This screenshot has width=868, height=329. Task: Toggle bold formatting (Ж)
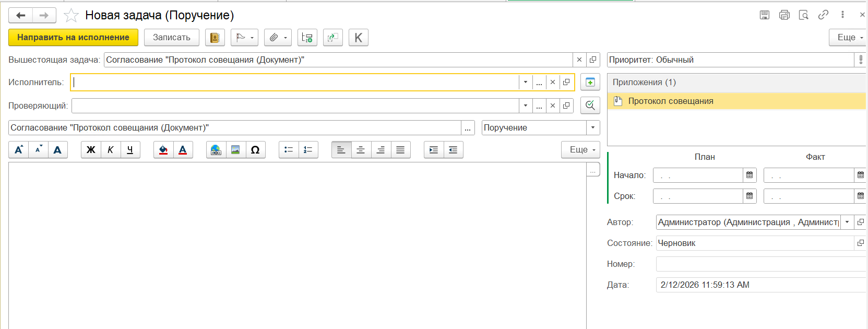[x=91, y=150]
